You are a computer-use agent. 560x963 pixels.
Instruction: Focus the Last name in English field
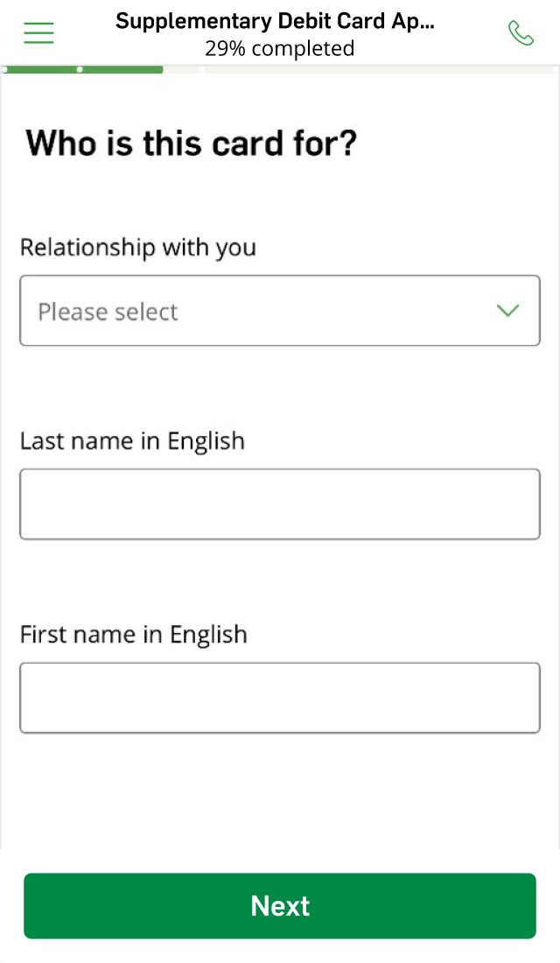tap(280, 504)
